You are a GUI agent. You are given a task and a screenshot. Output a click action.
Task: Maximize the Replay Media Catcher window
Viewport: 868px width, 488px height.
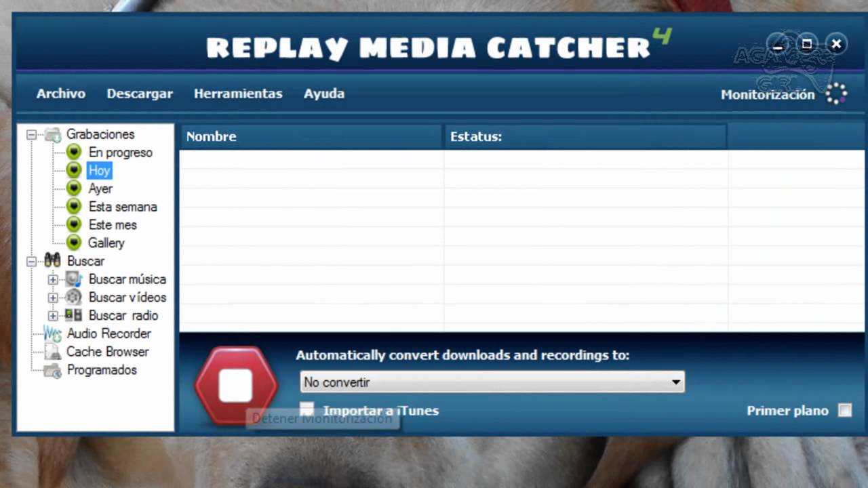pyautogui.click(x=807, y=45)
